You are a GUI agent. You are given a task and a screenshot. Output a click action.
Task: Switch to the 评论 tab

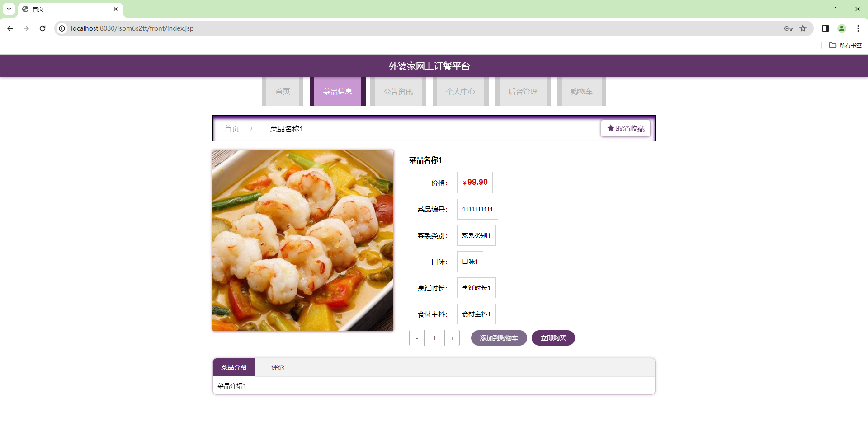point(277,367)
